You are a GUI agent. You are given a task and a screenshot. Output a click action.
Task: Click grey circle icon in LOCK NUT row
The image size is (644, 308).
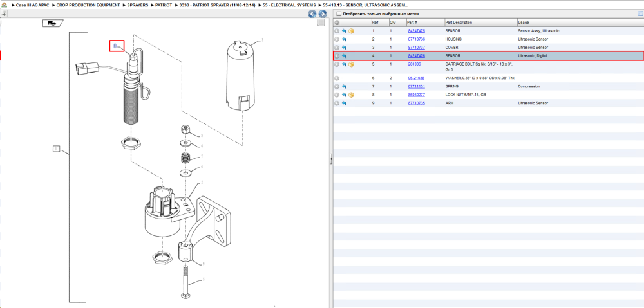(x=337, y=95)
